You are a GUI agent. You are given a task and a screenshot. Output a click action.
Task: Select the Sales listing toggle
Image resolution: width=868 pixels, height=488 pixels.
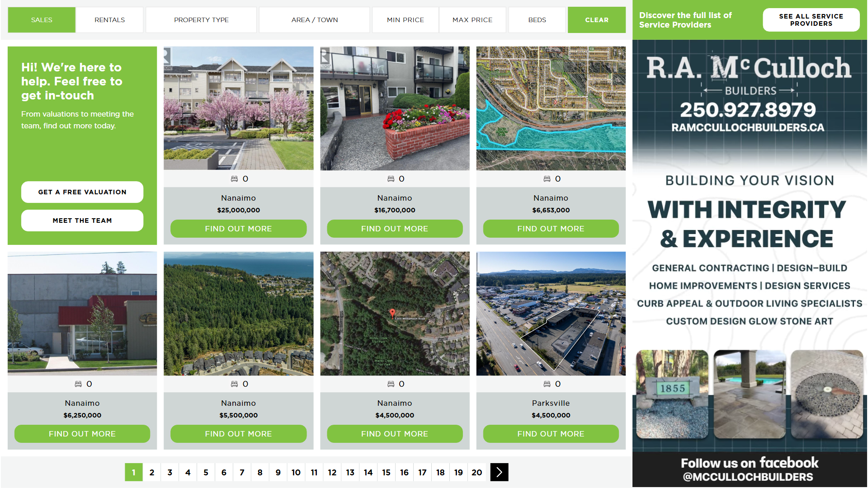pyautogui.click(x=42, y=20)
